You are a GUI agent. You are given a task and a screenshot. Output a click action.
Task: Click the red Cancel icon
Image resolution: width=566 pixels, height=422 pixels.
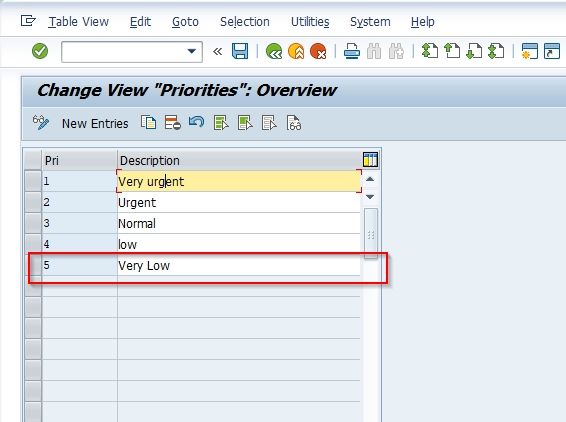pos(318,51)
